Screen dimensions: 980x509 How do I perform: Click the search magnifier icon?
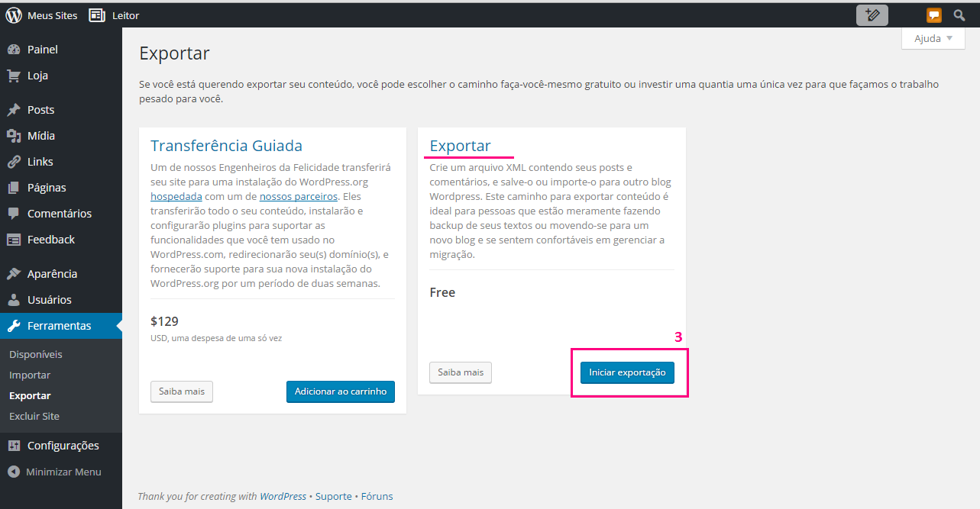coord(959,15)
